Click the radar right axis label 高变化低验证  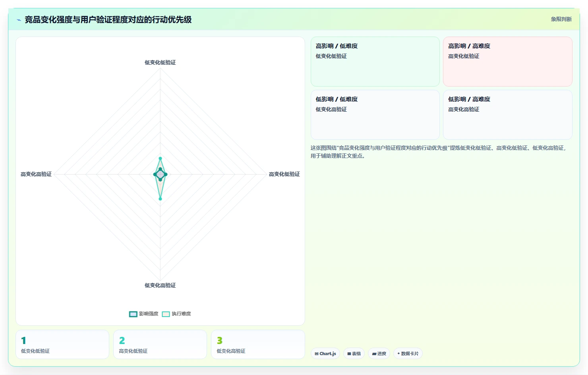pos(284,174)
